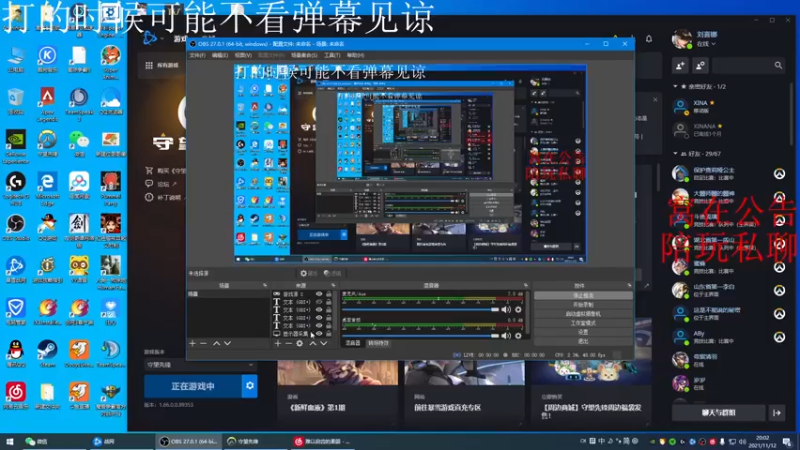800x450 pixels.
Task: Add a new scene in OBS scenes panel
Action: point(192,343)
